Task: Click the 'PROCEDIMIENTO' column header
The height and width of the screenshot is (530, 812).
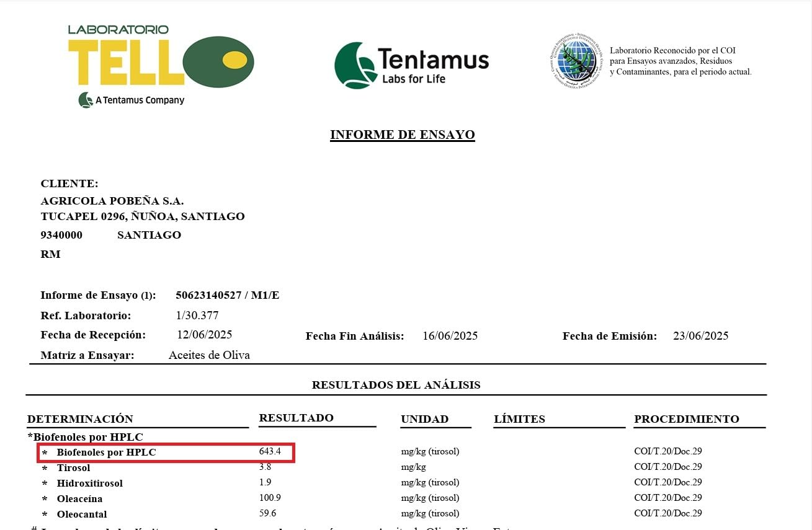Action: click(687, 419)
